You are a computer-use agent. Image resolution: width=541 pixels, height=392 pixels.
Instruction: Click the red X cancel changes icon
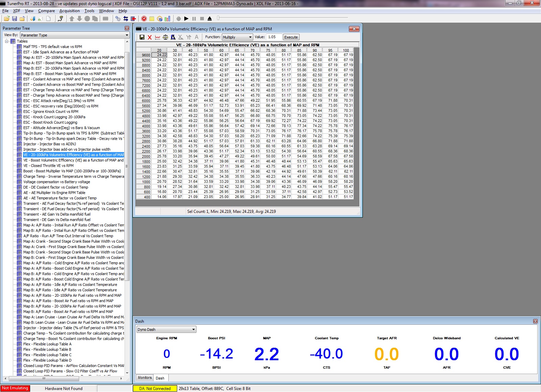point(150,37)
